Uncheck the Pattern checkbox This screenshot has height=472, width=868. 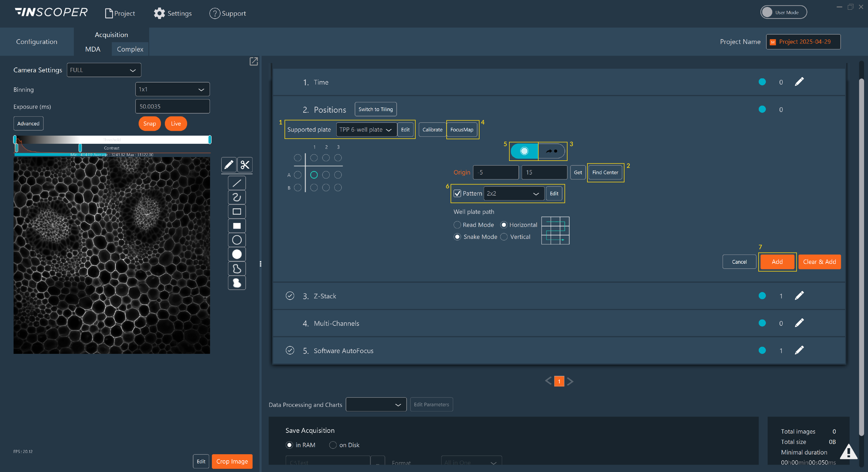pos(457,194)
